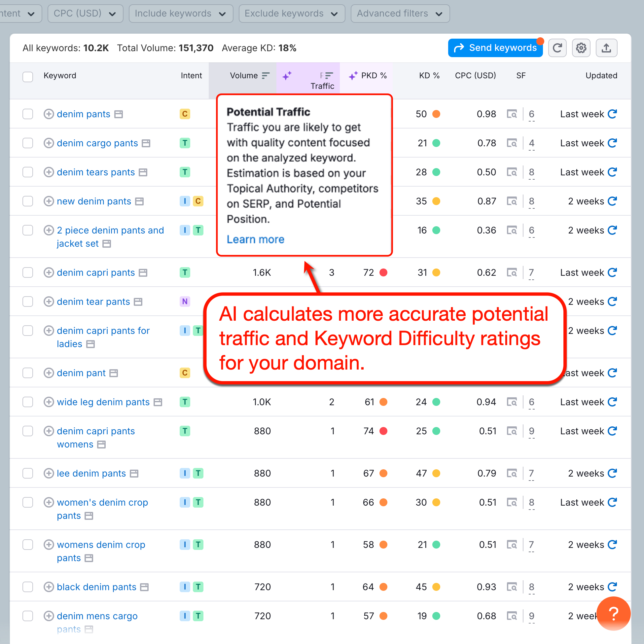Update lee denim pants with its refresh icon
644x644 pixels.
[x=613, y=473]
